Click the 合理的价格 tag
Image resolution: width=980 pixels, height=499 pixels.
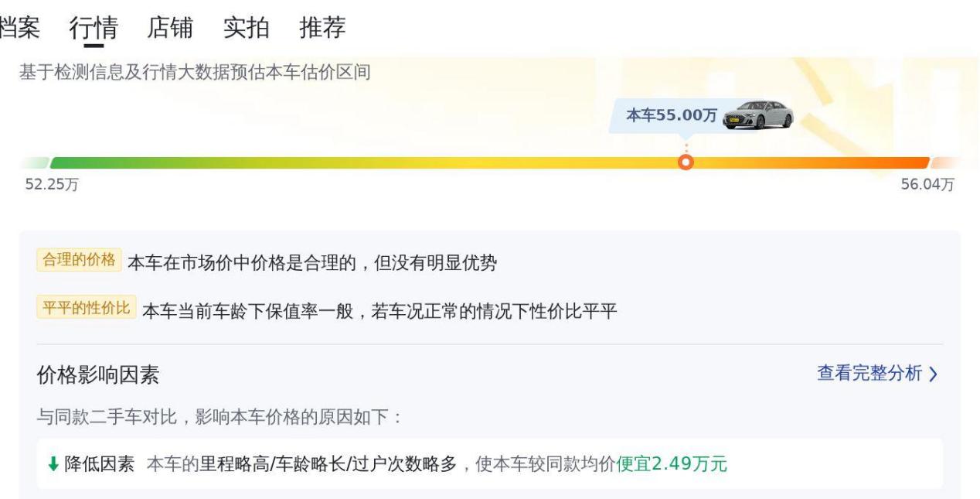79,261
